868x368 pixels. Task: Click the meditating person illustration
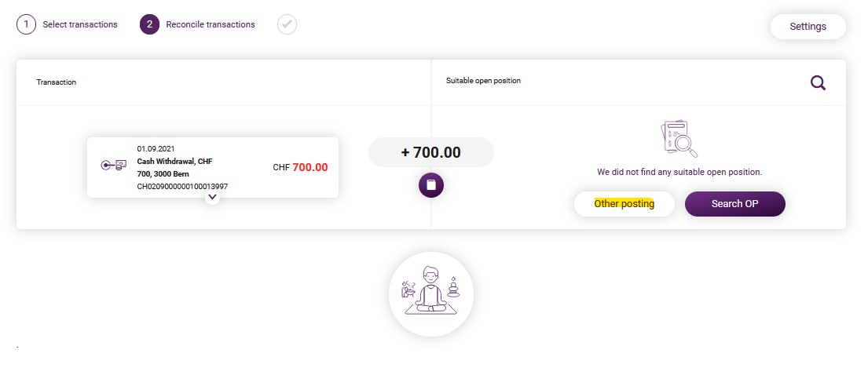pos(431,294)
